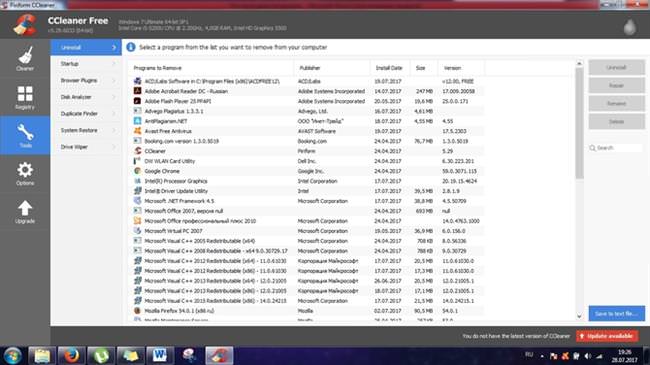Open File Explorer from the taskbar
This screenshot has height=365, width=650.
pyautogui.click(x=42, y=355)
